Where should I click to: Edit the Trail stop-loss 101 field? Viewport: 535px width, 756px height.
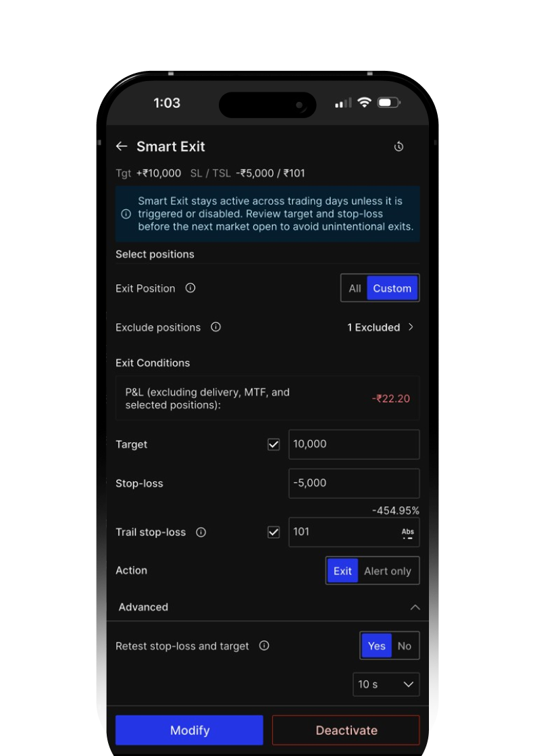click(354, 532)
